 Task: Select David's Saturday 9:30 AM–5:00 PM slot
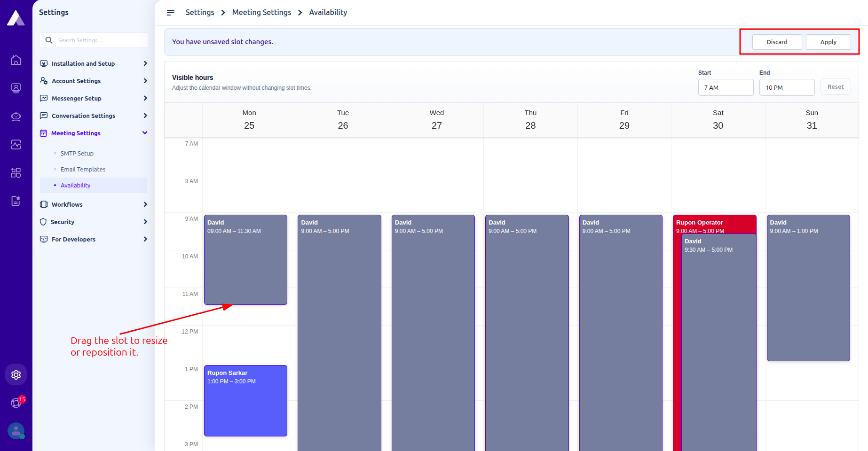click(x=719, y=343)
